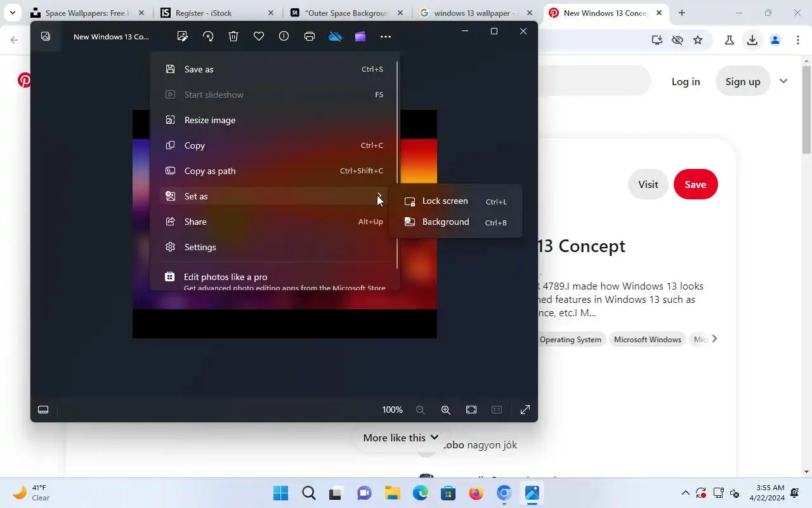Switch to windows 13 wallpaper Google tab
The height and width of the screenshot is (508, 812).
tap(476, 13)
